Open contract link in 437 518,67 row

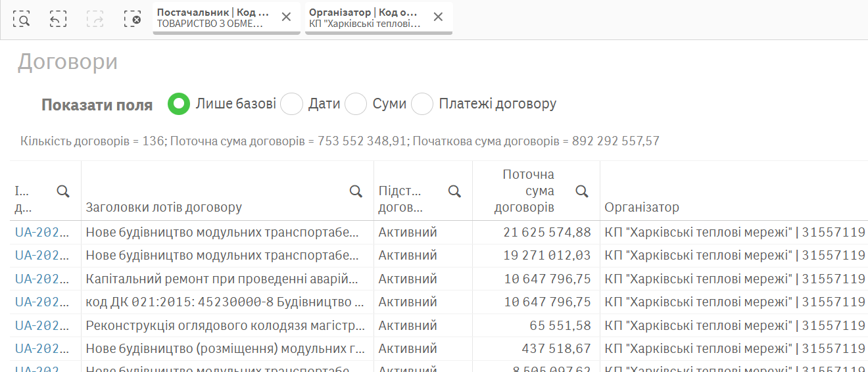coord(42,348)
